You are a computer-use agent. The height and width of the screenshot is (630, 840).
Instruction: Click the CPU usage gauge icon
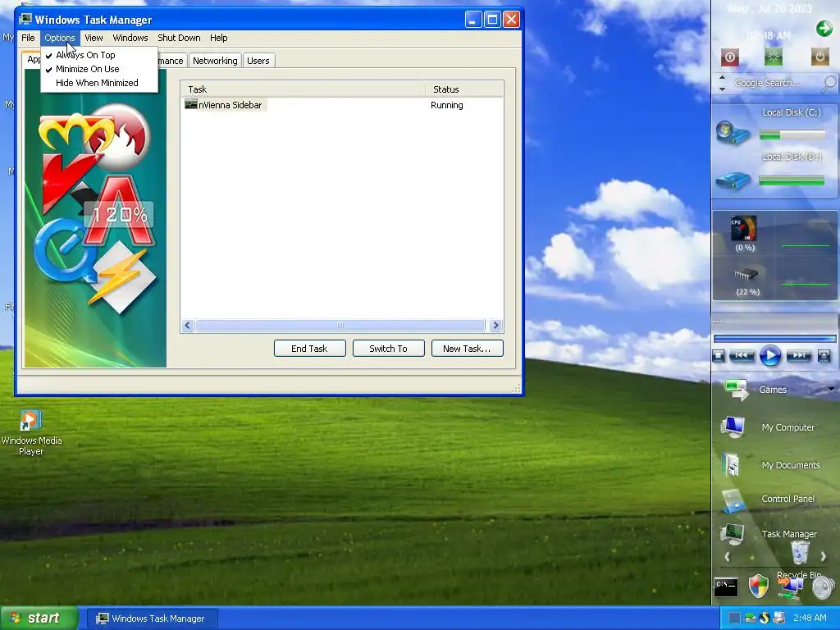[x=744, y=229]
